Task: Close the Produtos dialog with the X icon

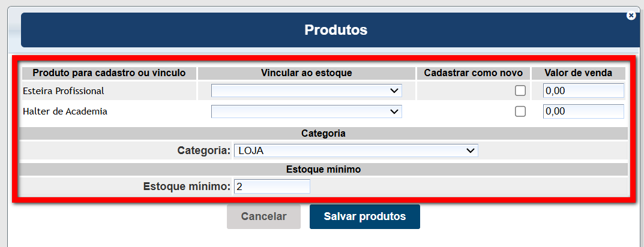Action: (631, 16)
